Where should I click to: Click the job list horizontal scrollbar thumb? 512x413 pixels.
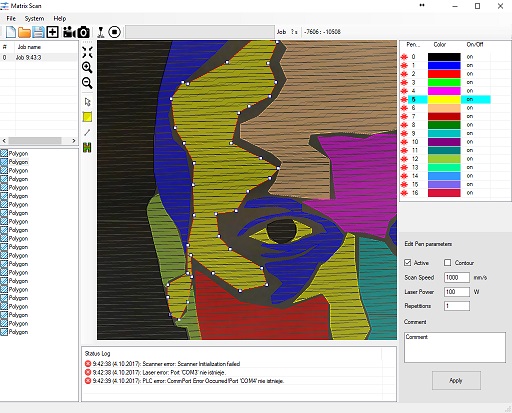point(35,141)
